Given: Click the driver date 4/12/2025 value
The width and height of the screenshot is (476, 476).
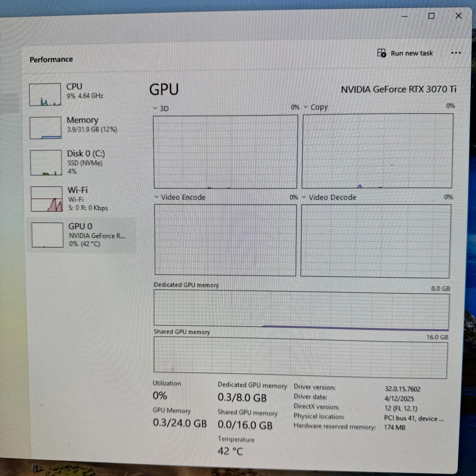Looking at the screenshot, I should [x=399, y=398].
